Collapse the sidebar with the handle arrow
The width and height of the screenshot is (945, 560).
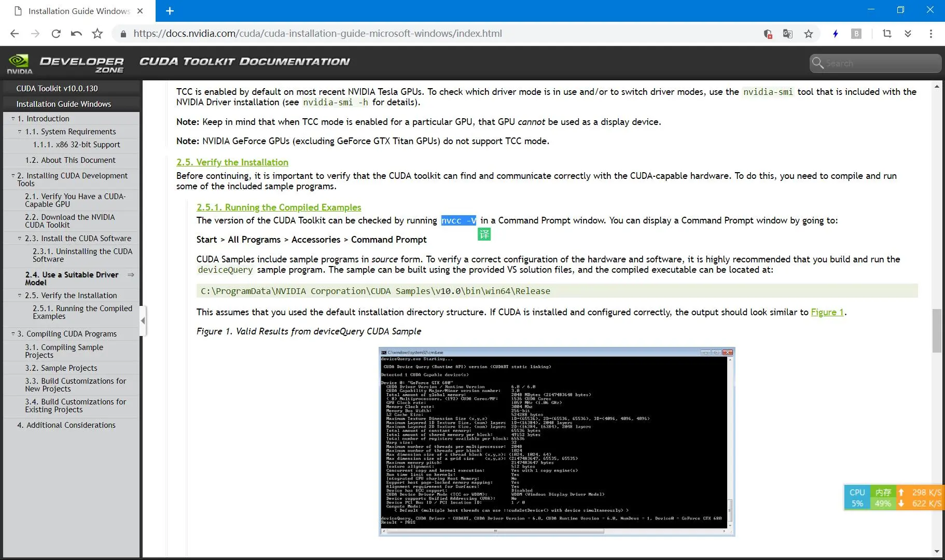(x=143, y=320)
